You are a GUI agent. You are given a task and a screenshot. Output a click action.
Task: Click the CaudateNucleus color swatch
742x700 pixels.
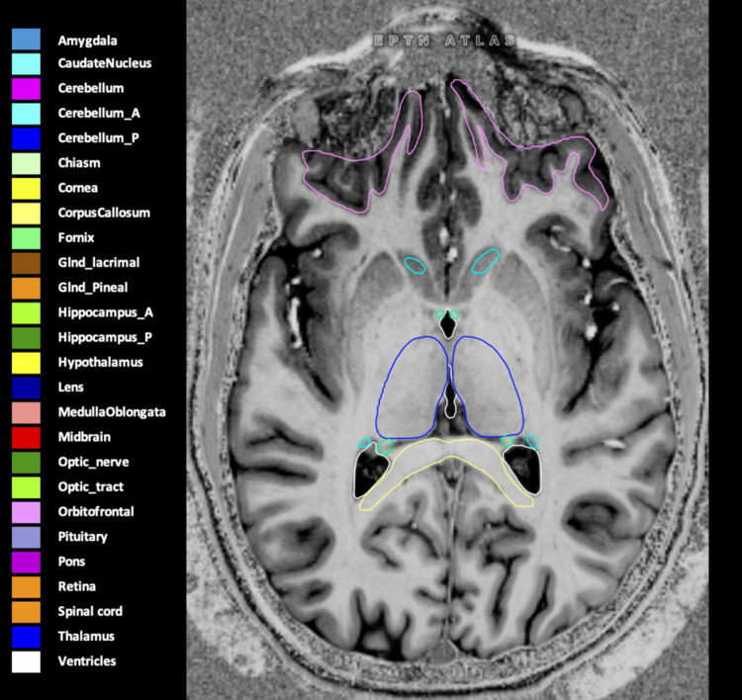point(26,64)
